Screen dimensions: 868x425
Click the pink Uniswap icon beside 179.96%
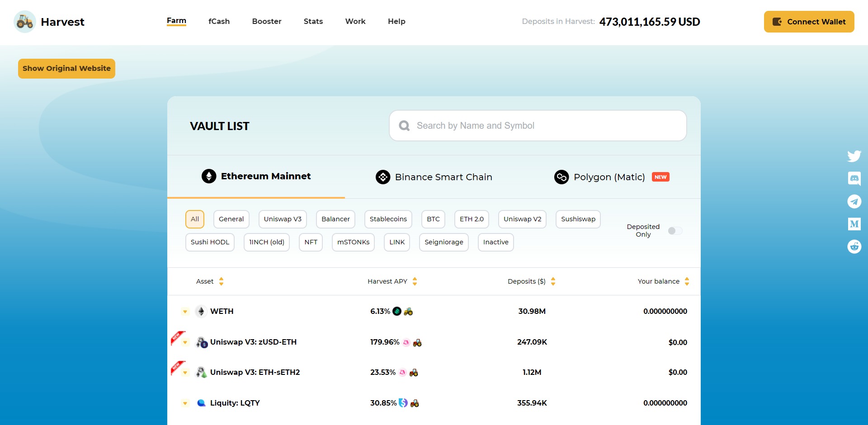tap(406, 342)
